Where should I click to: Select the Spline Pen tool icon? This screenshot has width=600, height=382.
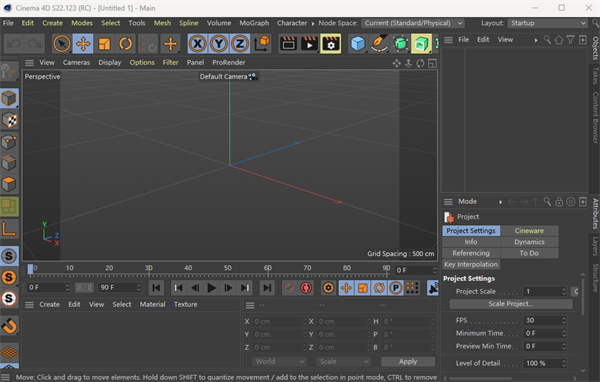point(379,44)
